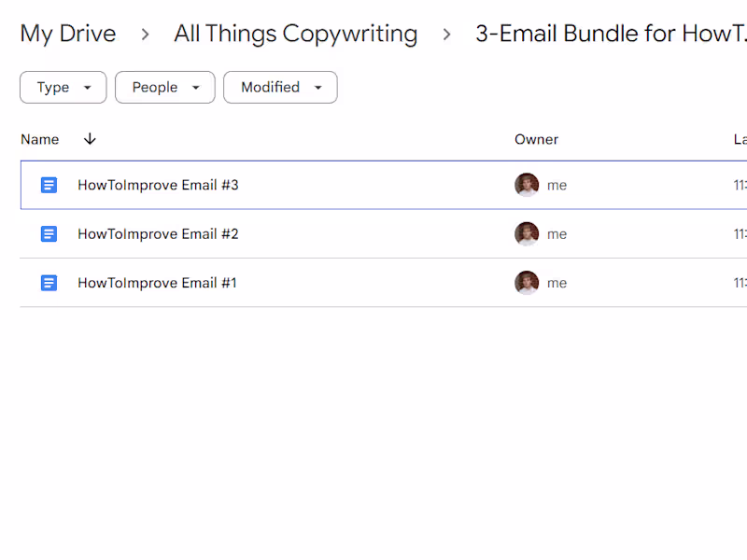Select the HowToImprove Email #3 file

point(158,185)
